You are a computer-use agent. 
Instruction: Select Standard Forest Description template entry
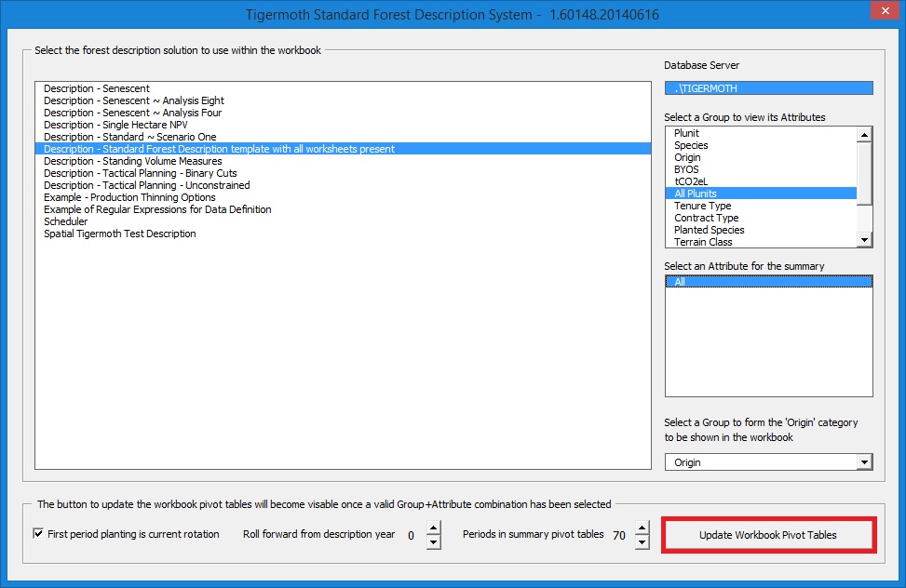[344, 149]
